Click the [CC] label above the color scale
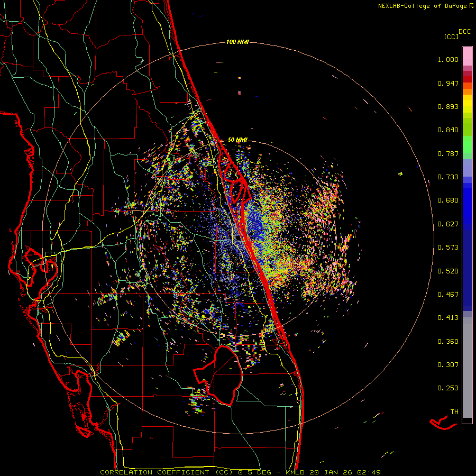 [x=452, y=36]
